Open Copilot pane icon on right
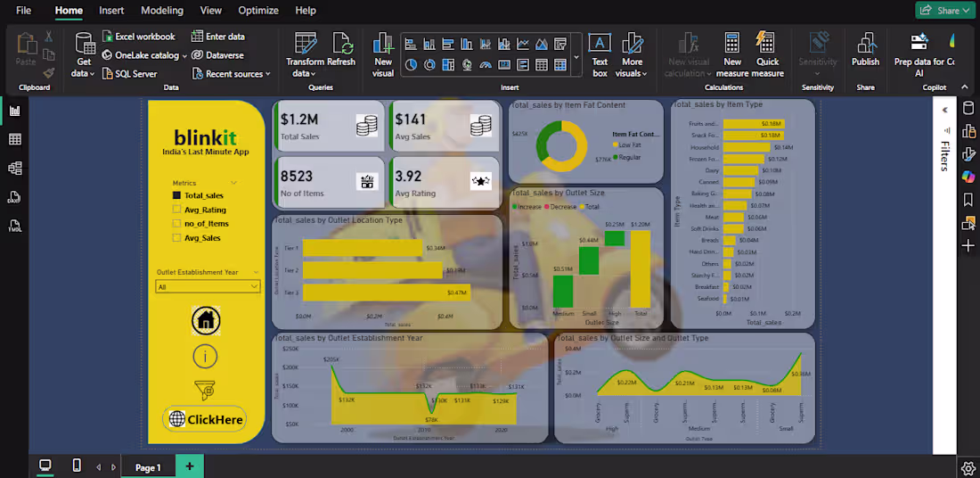 point(968,177)
